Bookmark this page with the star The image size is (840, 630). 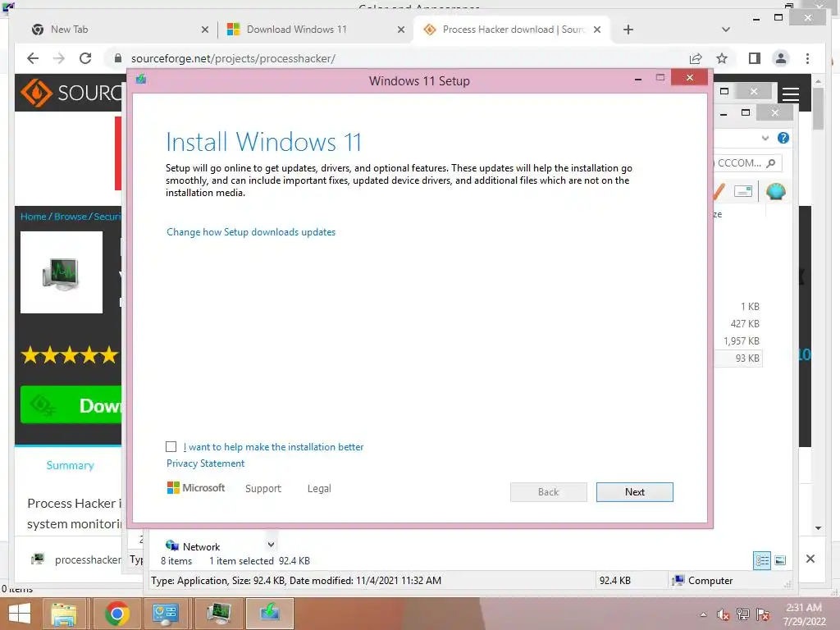[722, 58]
